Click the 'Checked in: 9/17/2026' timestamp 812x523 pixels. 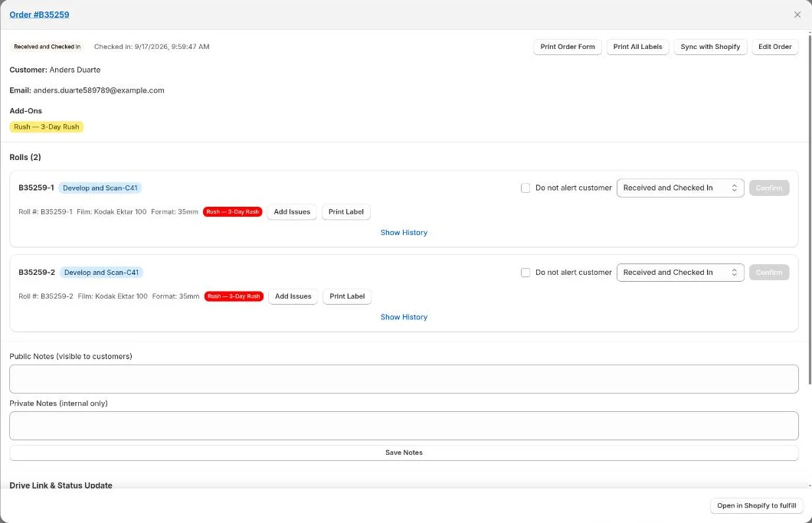(152, 47)
